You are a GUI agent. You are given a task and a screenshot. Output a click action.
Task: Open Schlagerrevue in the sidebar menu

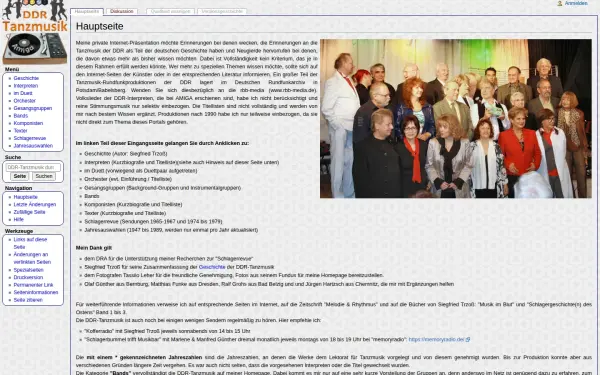(30, 138)
